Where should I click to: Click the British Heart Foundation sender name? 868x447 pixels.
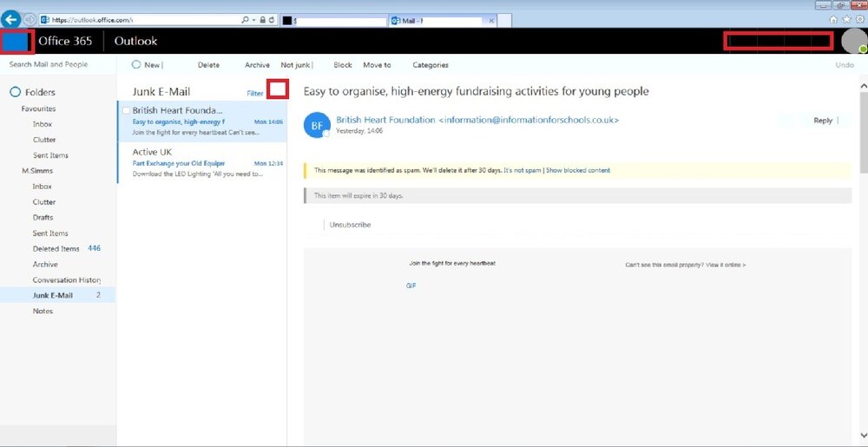coord(385,120)
